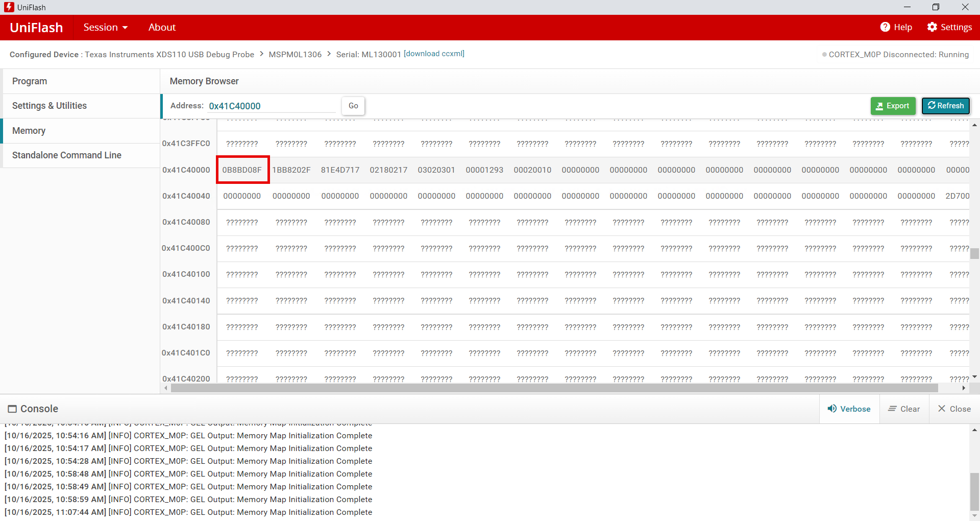
Task: Open the Session dropdown menu
Action: [x=106, y=28]
